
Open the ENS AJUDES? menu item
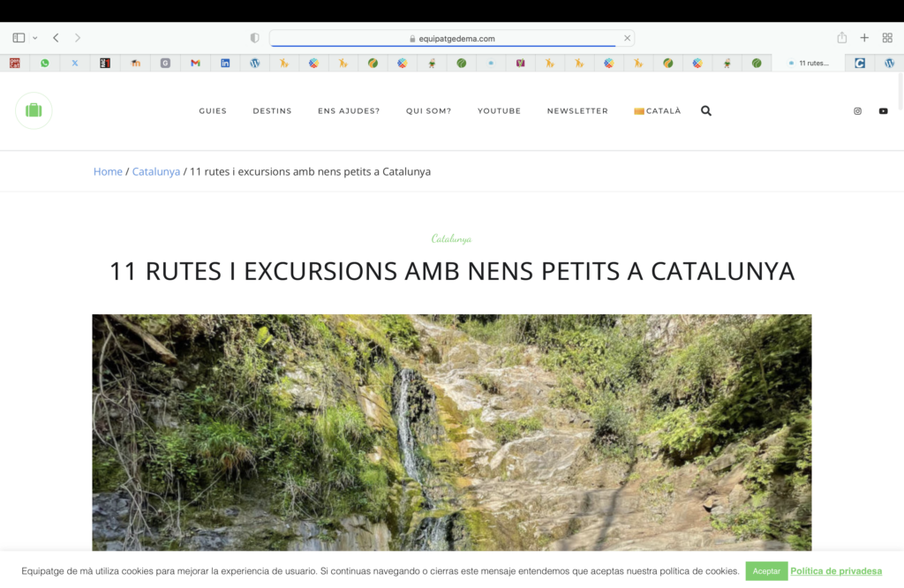(349, 110)
